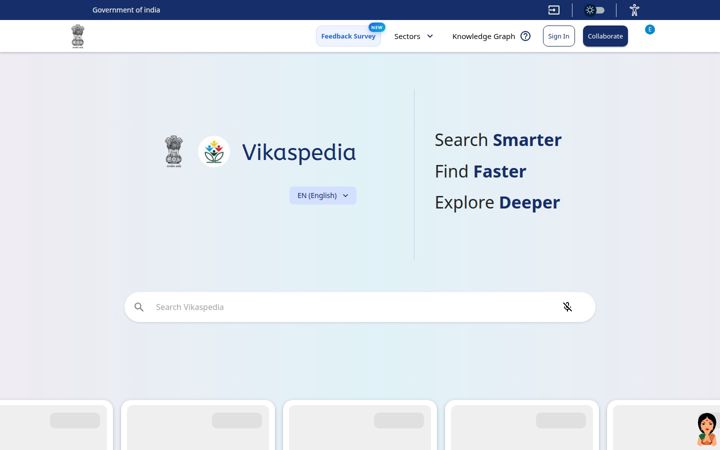
Task: Click the Search Vikaspedia input field
Action: (360, 307)
